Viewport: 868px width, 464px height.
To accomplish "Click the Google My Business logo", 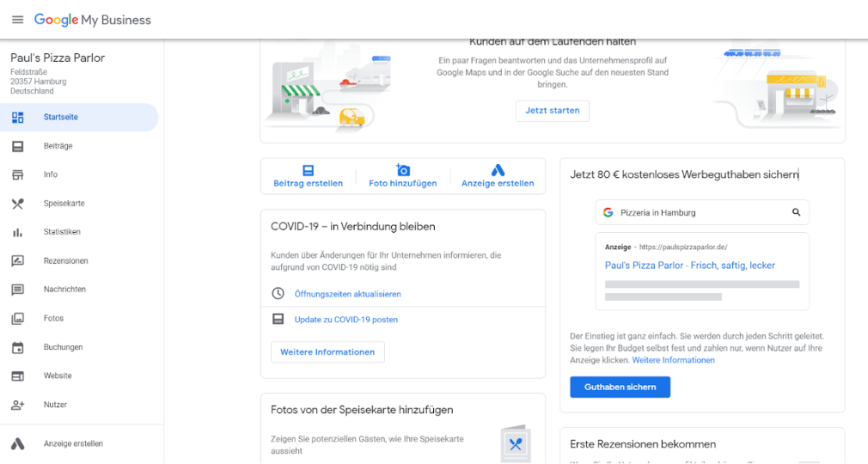I will pyautogui.click(x=93, y=20).
